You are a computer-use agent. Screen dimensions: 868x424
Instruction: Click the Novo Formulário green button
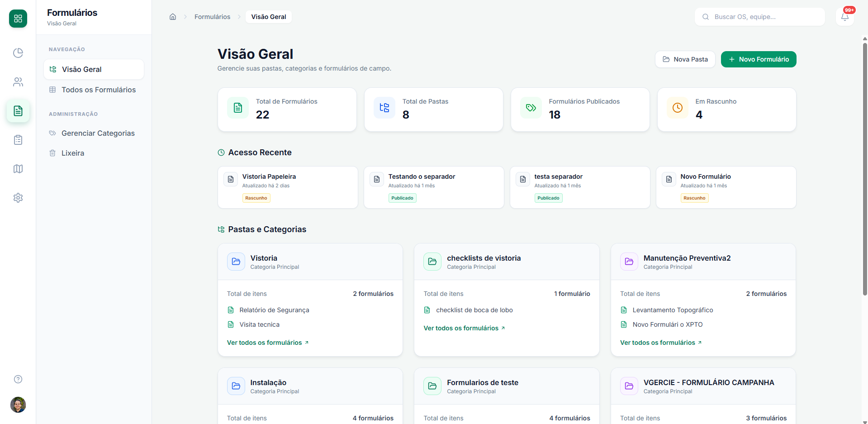coord(759,59)
